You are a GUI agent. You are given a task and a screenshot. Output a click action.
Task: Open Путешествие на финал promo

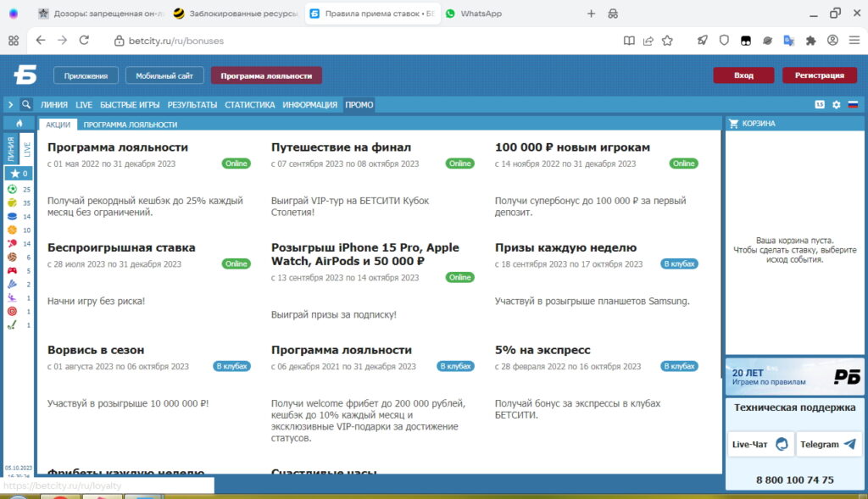[341, 147]
